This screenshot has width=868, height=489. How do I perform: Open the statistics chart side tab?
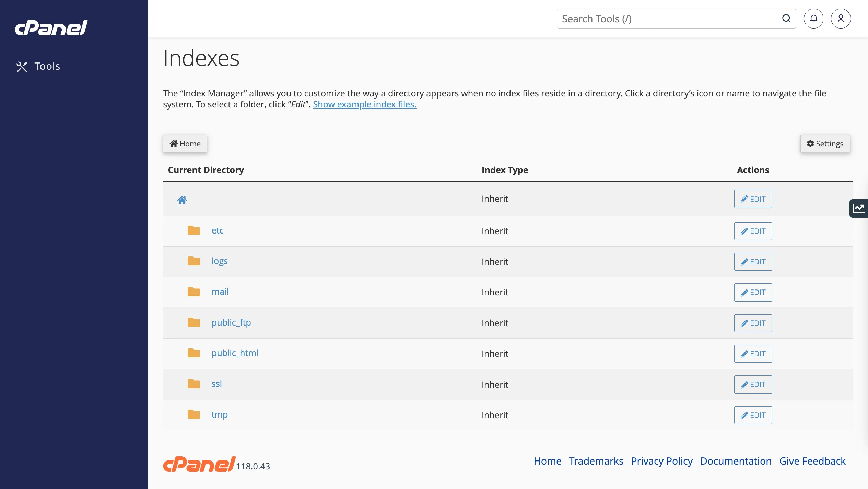pos(859,208)
